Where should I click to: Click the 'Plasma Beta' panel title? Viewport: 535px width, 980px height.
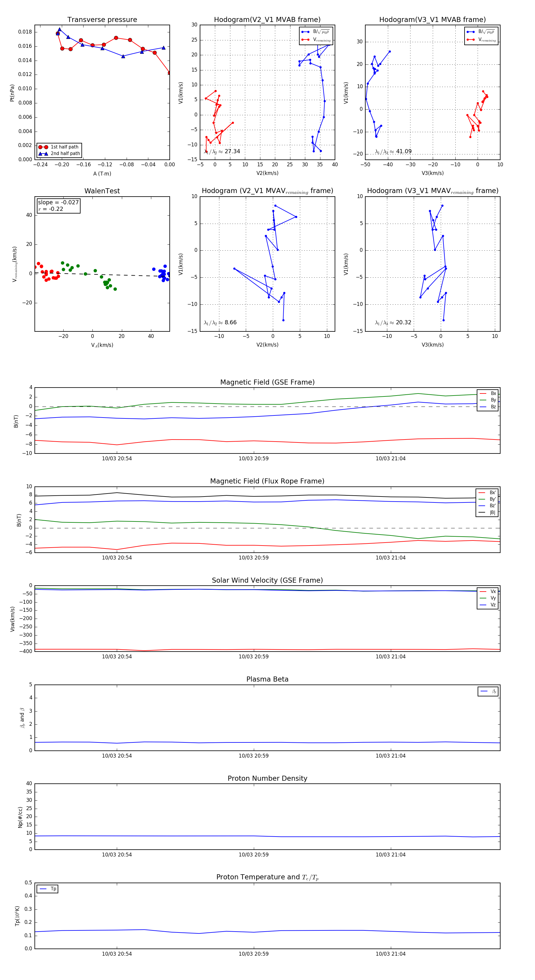tap(267, 679)
